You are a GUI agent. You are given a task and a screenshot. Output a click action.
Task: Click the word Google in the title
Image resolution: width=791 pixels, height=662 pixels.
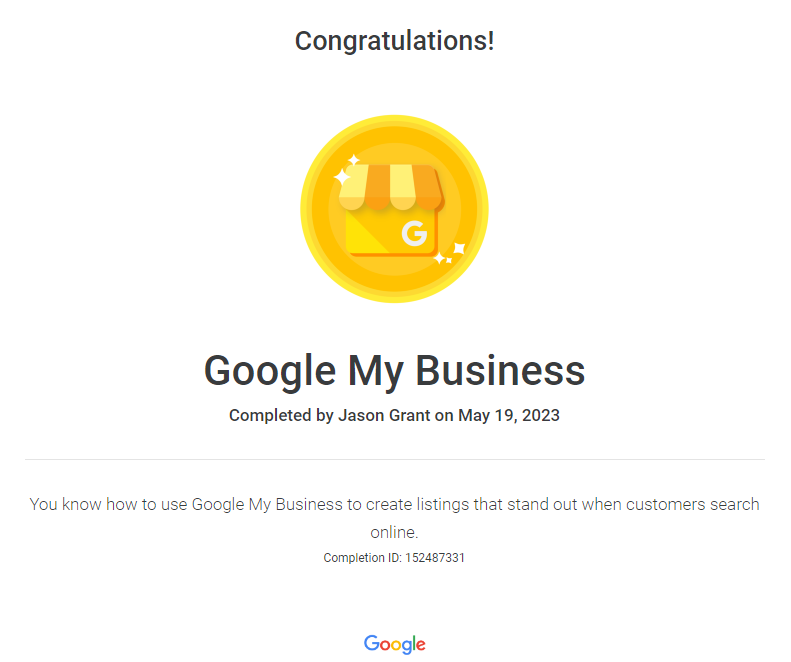coord(270,372)
